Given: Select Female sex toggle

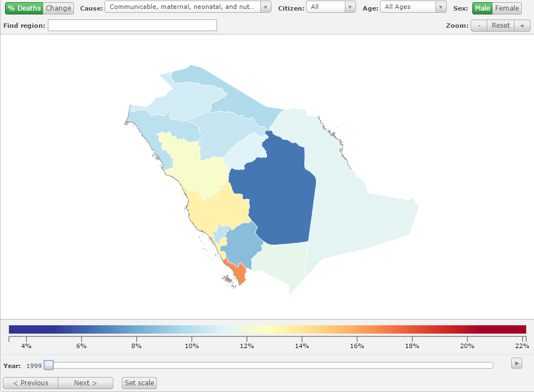Looking at the screenshot, I should (507, 8).
